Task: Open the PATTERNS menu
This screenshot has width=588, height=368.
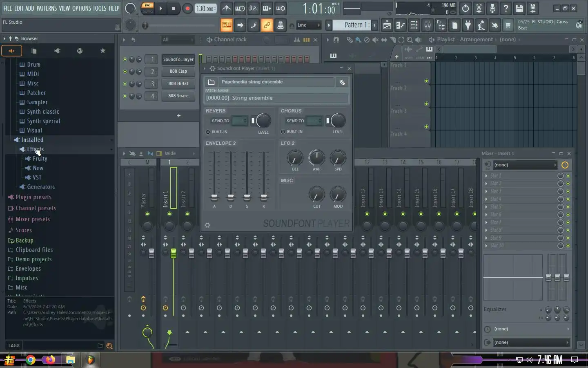Action: click(47, 8)
